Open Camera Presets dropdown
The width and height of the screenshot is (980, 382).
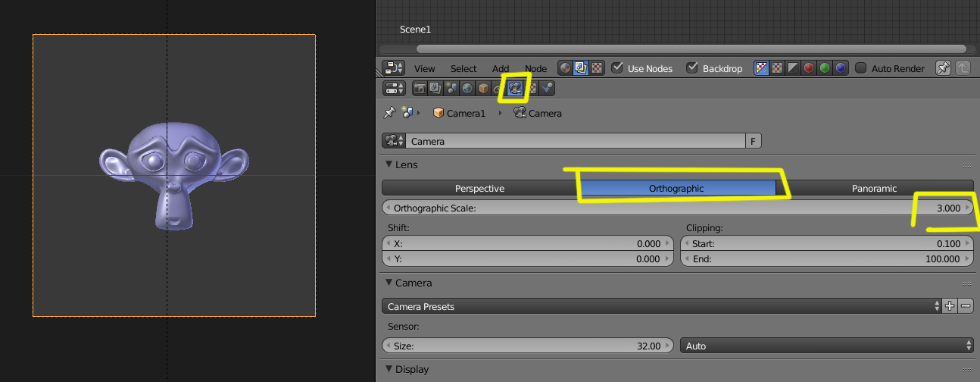pos(661,306)
